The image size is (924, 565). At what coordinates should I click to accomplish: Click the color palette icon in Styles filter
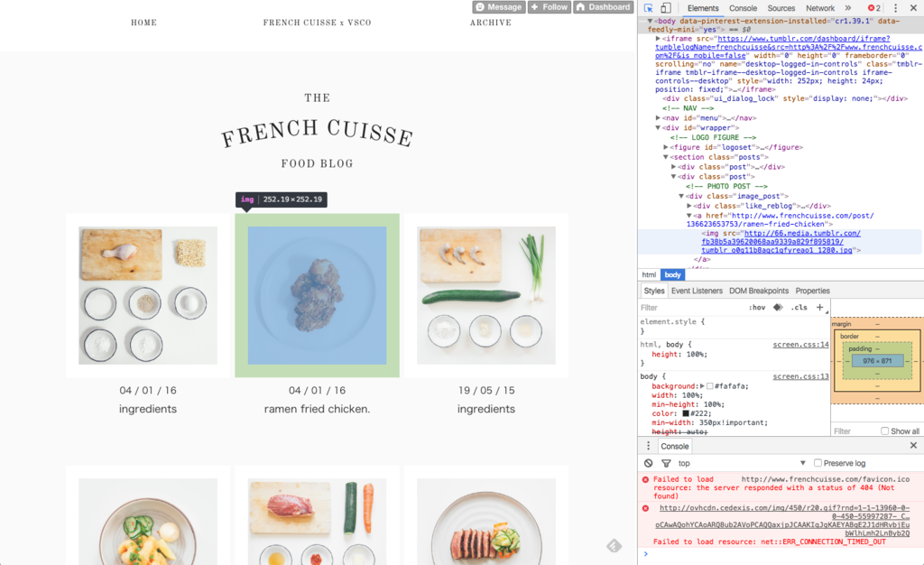pos(778,307)
